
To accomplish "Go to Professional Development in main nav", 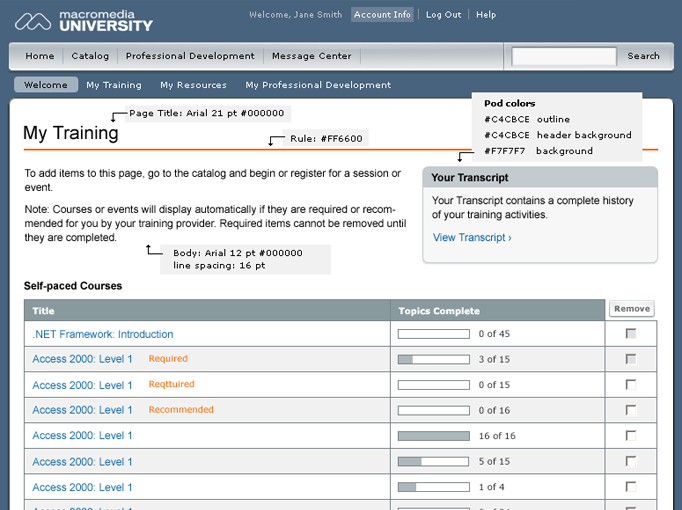I will [190, 56].
